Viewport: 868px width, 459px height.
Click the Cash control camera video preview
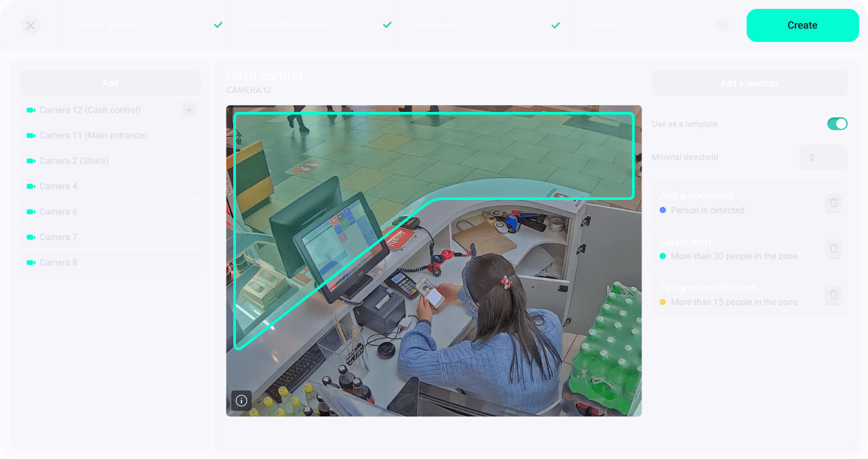(434, 261)
